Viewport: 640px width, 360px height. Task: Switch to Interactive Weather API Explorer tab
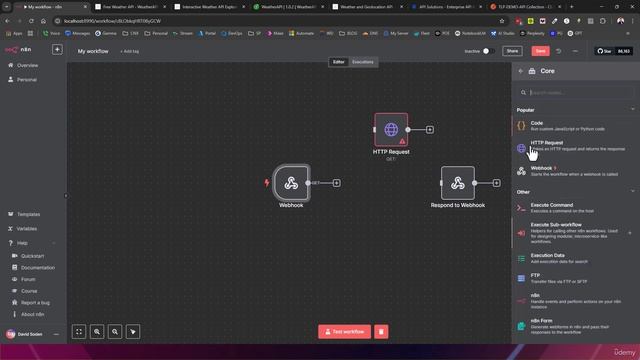209,7
